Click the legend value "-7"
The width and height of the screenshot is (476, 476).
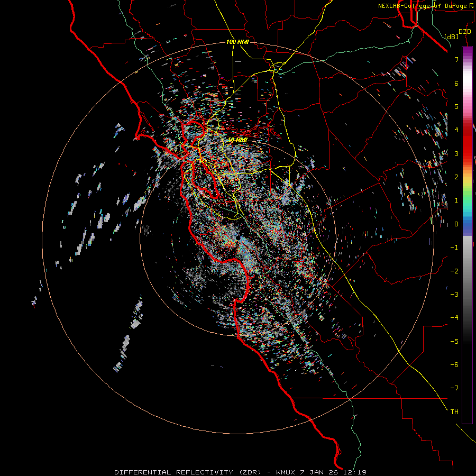tap(454, 388)
